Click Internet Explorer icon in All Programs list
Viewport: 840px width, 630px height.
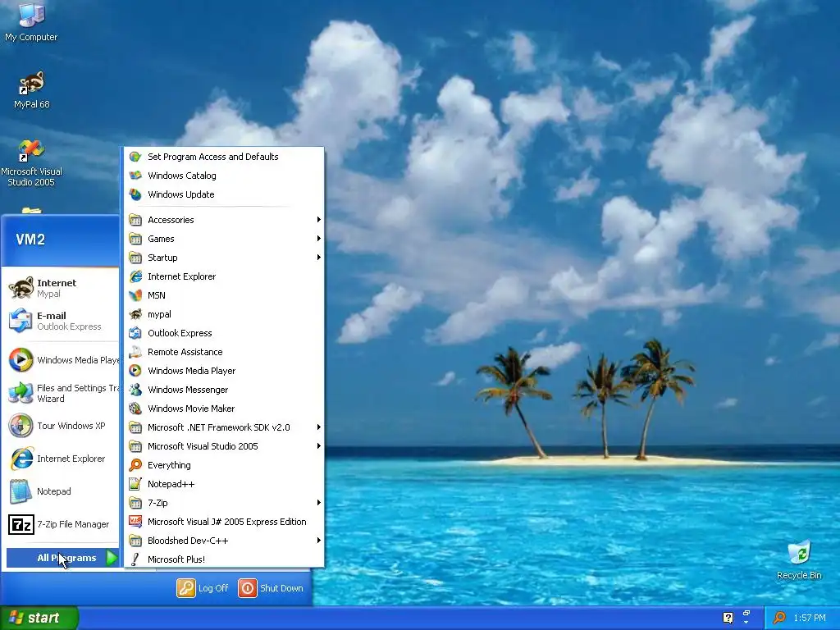[135, 276]
